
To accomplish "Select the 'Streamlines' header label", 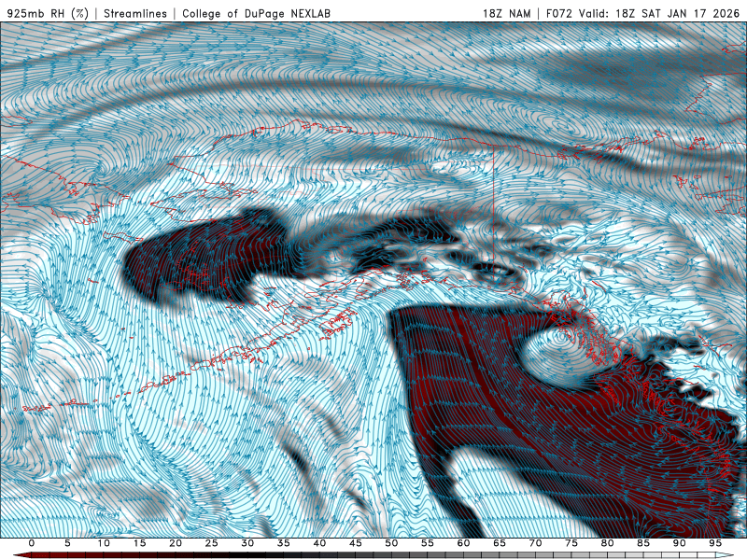I will tap(135, 13).
